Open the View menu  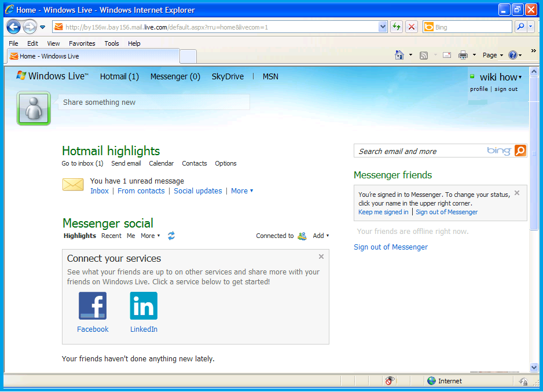click(53, 43)
